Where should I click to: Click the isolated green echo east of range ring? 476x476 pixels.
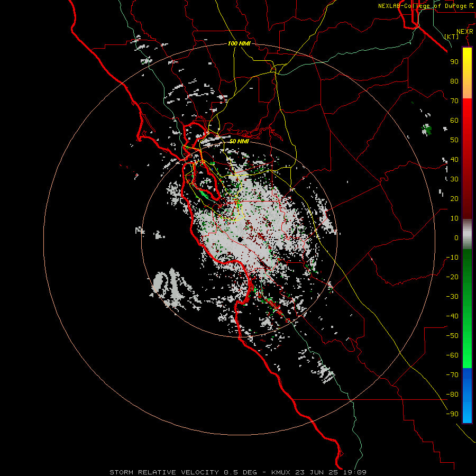point(426,130)
